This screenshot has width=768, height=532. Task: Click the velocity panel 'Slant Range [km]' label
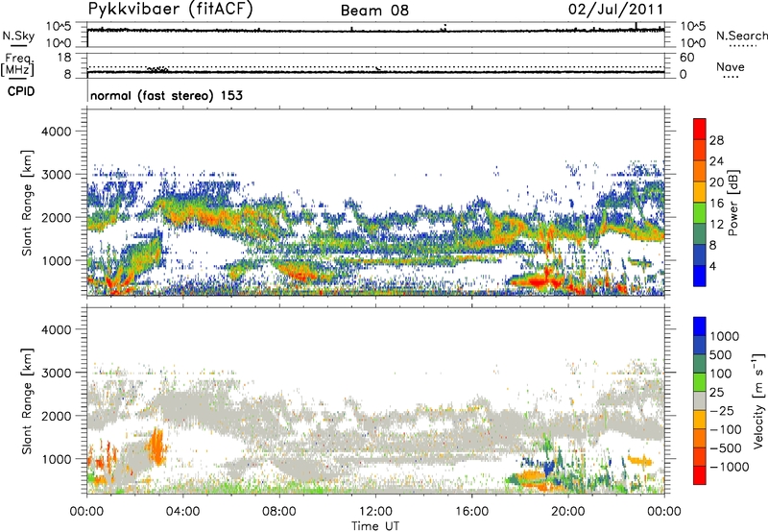tap(27, 400)
